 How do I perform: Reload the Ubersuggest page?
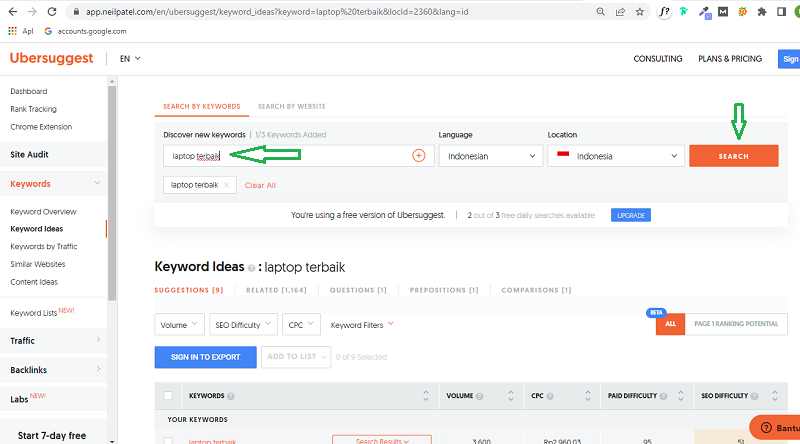(52, 11)
